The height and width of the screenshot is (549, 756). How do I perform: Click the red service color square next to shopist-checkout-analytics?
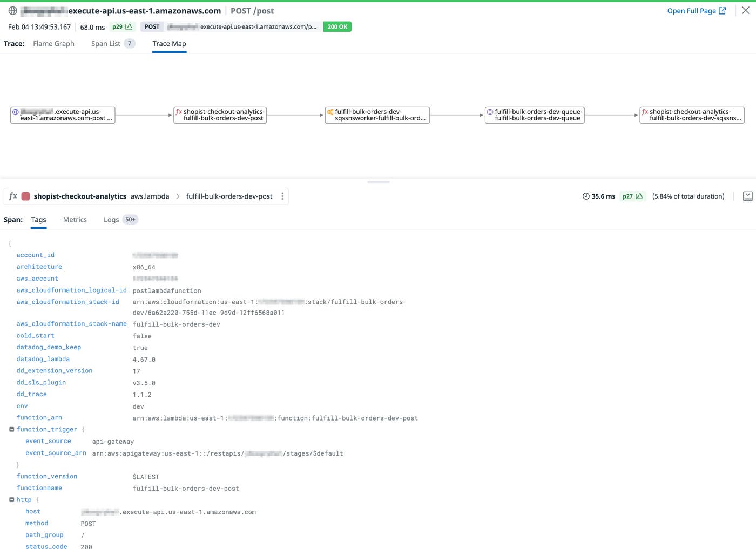25,196
